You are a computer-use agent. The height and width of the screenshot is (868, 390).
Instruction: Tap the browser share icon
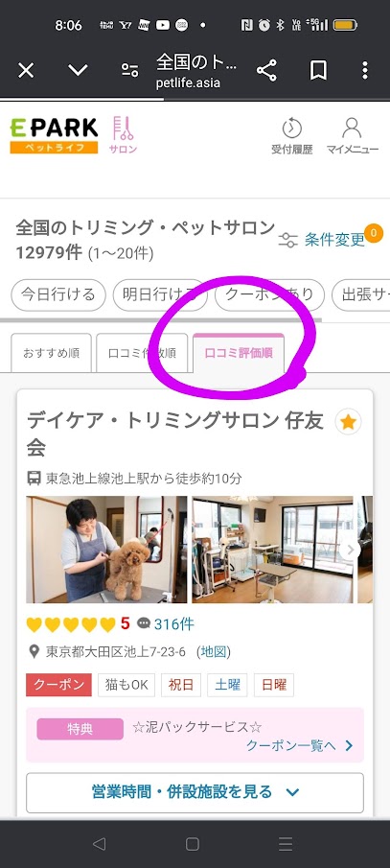tap(266, 71)
